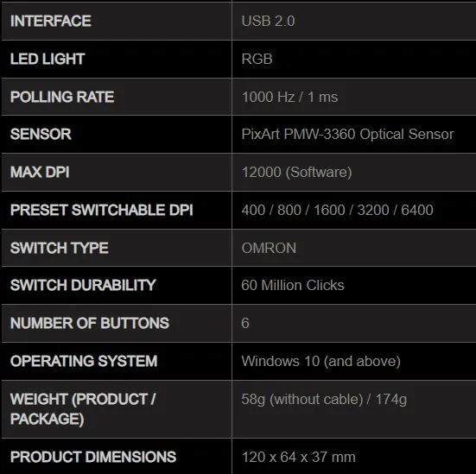Select the LED LIGHT label

48,59
